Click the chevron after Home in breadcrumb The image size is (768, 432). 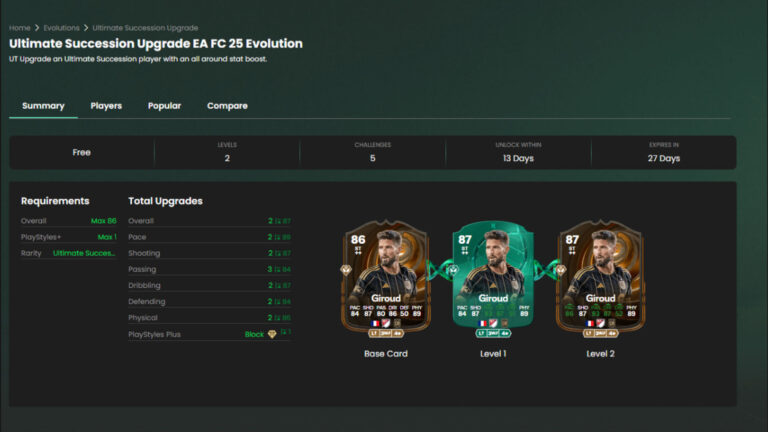click(37, 28)
